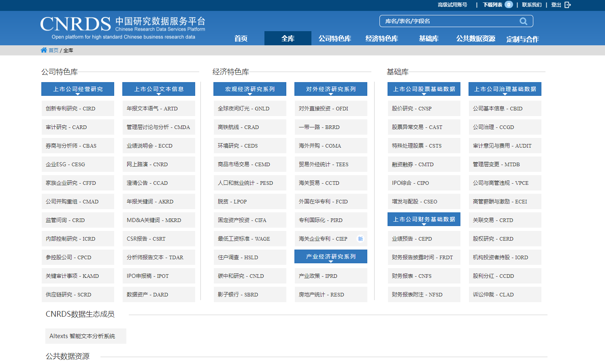Open 关联交易 - CRTD database
Screen dimensions: 605x364
coord(505,220)
